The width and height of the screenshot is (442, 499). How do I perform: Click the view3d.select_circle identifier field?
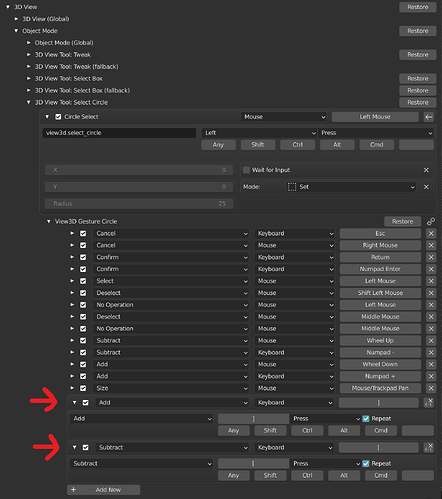(119, 133)
